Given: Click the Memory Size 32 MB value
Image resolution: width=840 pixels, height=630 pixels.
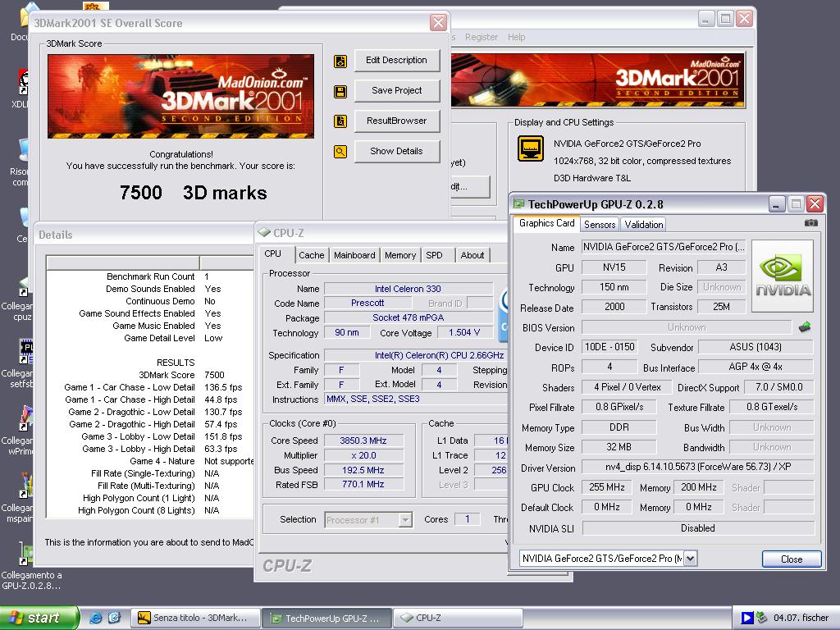Looking at the screenshot, I should [619, 447].
